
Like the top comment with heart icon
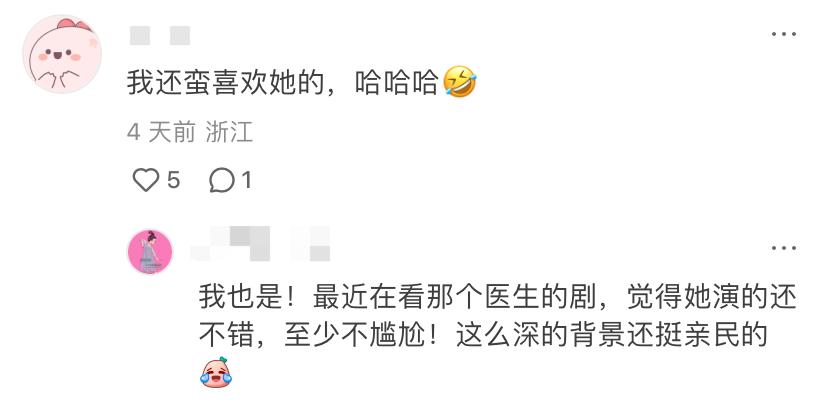click(146, 180)
